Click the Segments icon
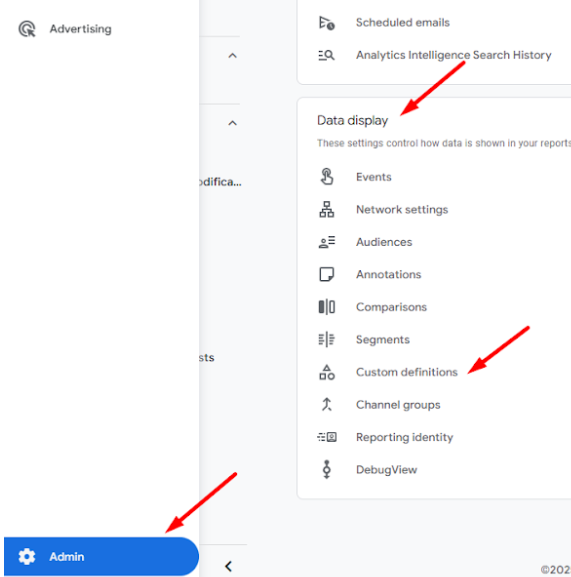This screenshot has width=571, height=577. [x=327, y=339]
